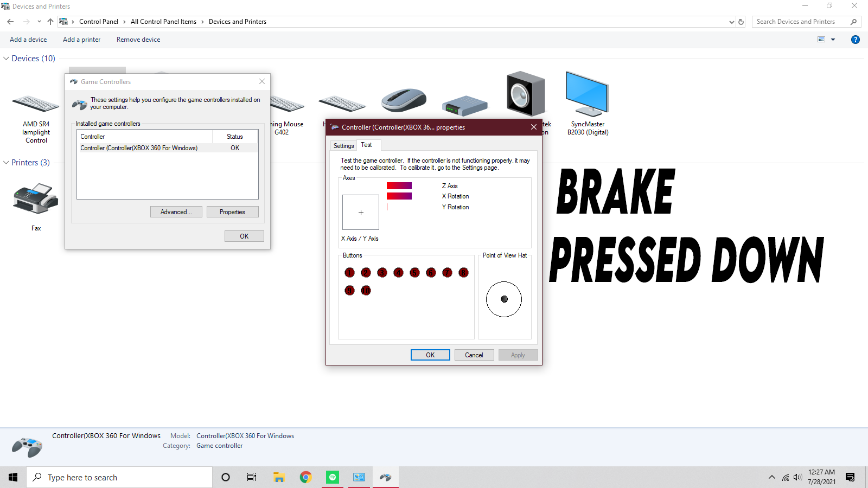Open Windows Start menu
Viewport: 868px width, 488px height.
pyautogui.click(x=13, y=477)
